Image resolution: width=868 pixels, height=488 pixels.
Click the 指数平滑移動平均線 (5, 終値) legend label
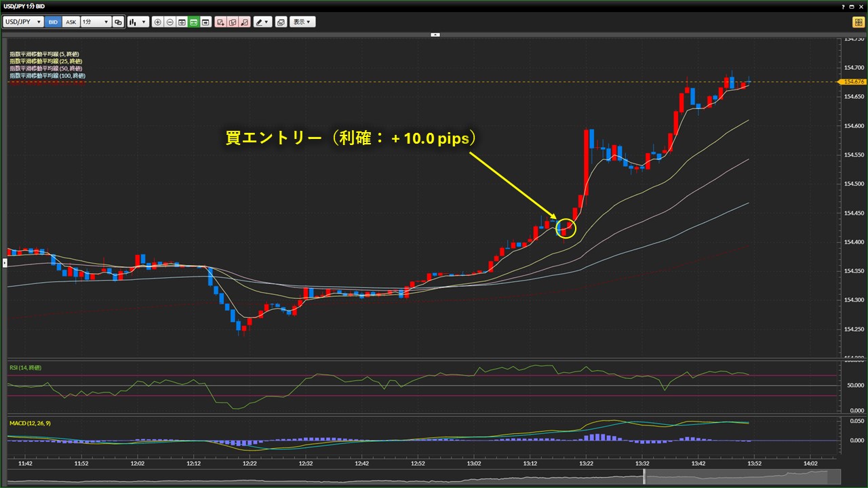click(45, 54)
